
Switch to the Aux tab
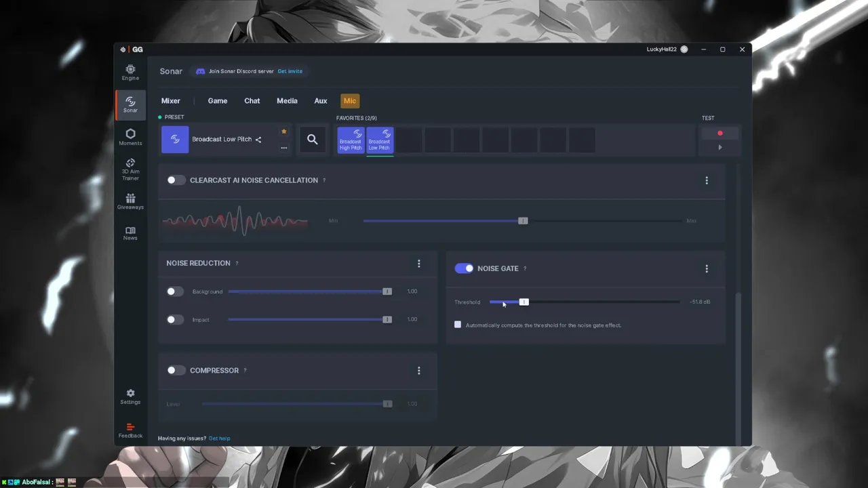[x=321, y=101]
